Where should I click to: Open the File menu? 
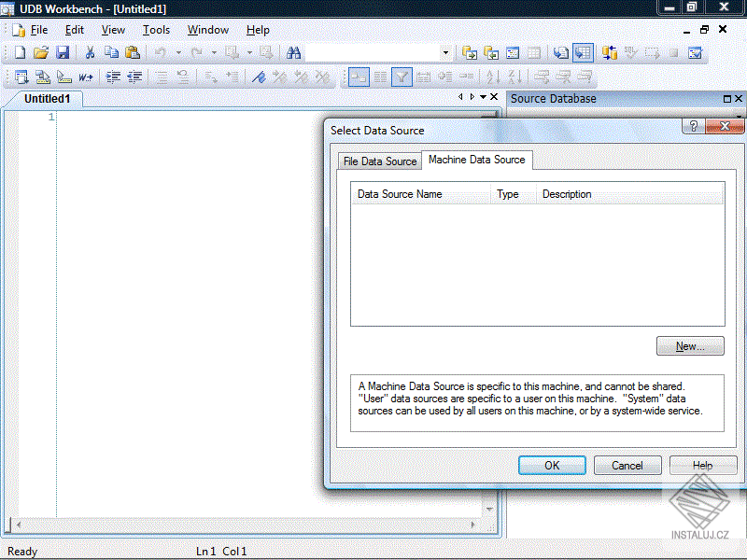coord(39,30)
